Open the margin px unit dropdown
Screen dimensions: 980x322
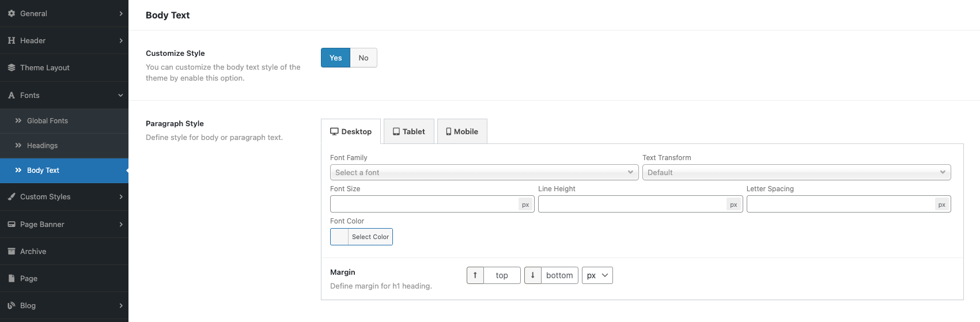[x=597, y=275]
